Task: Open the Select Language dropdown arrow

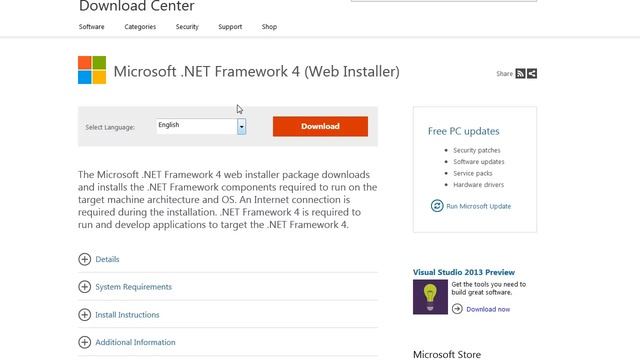Action: point(242,127)
